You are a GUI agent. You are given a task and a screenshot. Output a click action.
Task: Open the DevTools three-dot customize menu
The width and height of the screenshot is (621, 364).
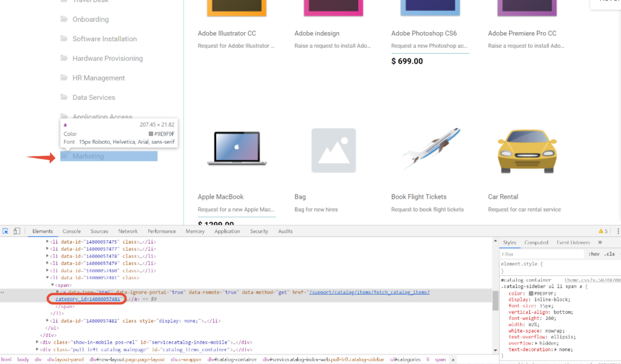[618, 231]
